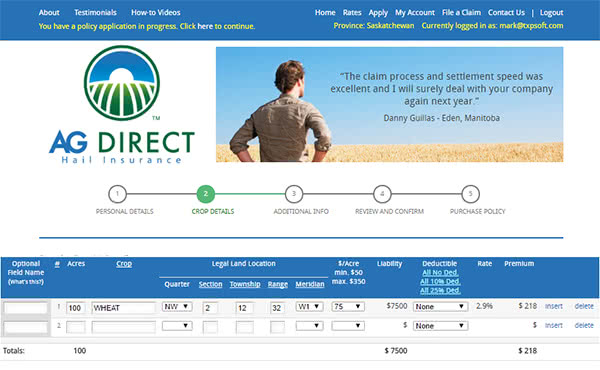Open Contact Us
600x370 pixels.
tap(506, 13)
